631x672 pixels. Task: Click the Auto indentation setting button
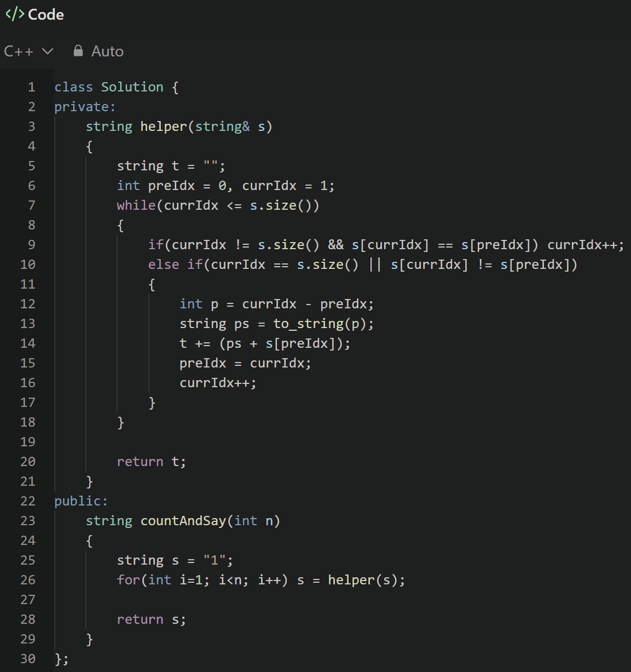click(x=99, y=51)
